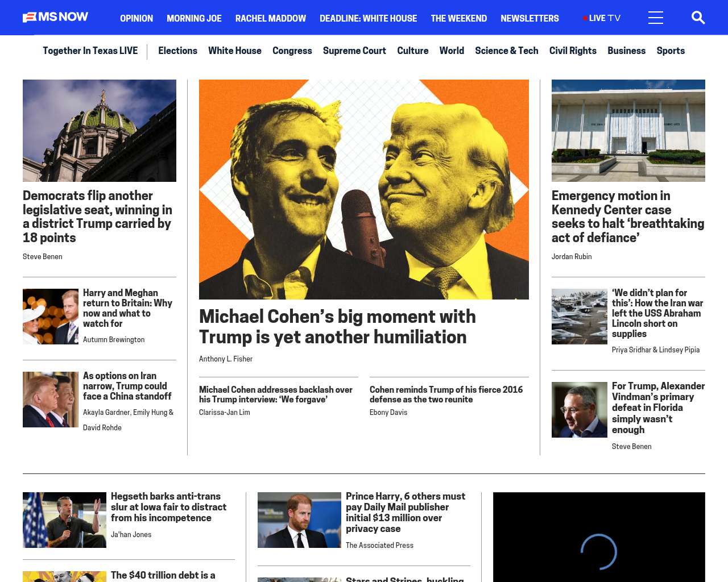Open the Opinion menu item
This screenshot has width=728, height=582.
point(136,18)
